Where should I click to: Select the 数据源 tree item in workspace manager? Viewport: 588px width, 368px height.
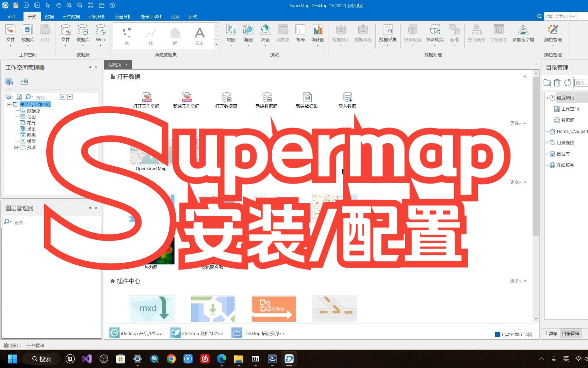pos(33,111)
